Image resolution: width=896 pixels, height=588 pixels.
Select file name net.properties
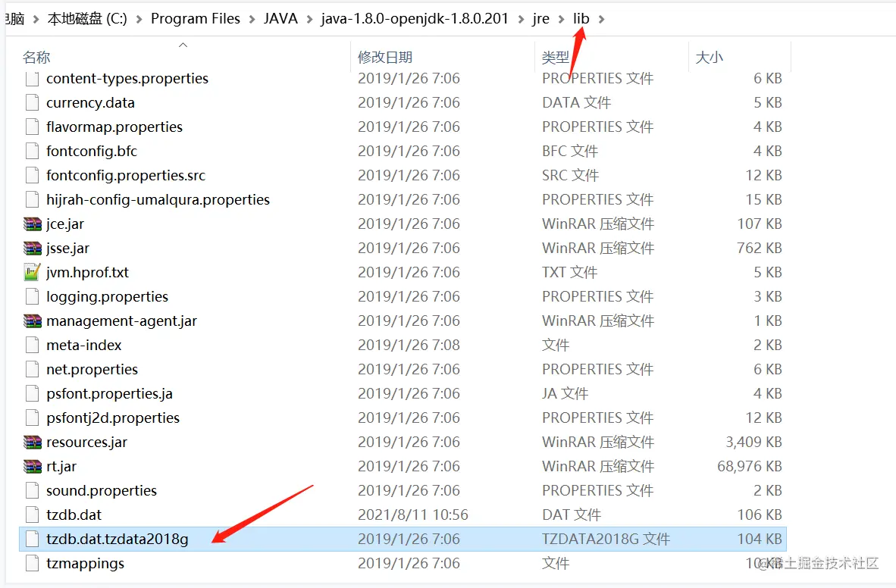pyautogui.click(x=92, y=369)
